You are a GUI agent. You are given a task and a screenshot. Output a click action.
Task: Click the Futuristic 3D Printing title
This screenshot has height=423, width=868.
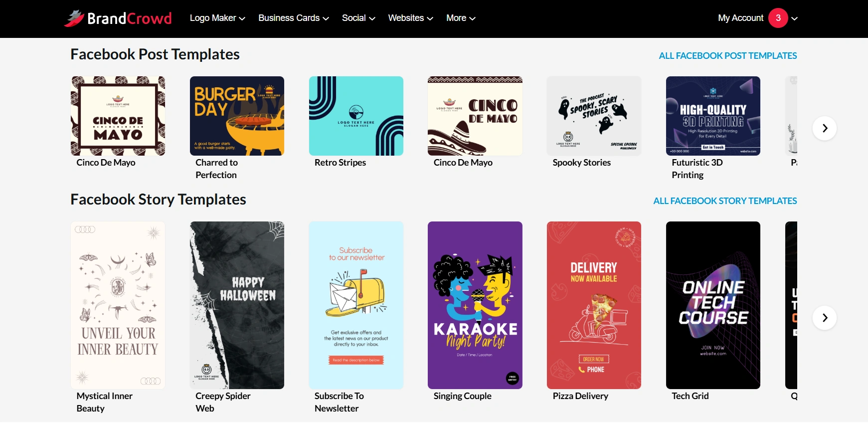(x=697, y=169)
